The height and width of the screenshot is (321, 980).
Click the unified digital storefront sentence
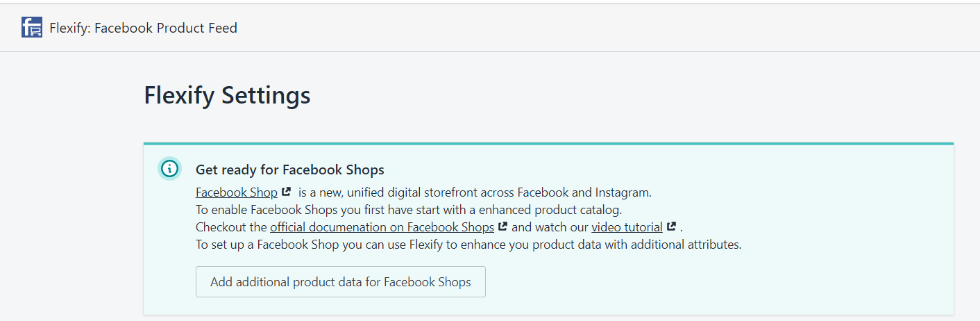point(475,192)
